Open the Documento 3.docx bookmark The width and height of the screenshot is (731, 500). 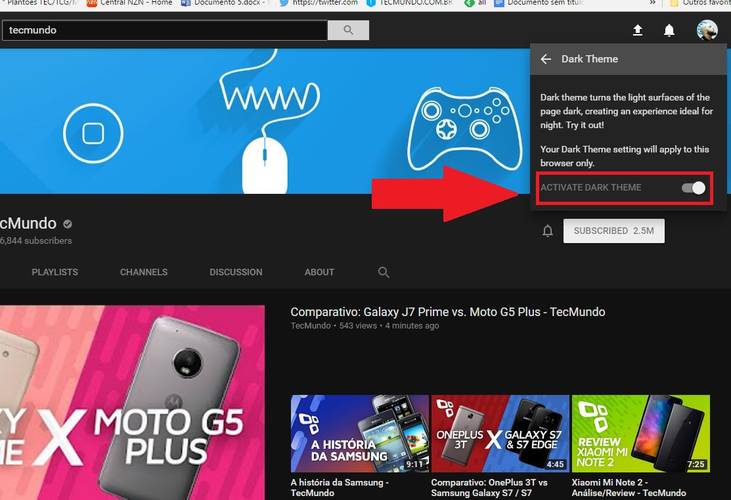pyautogui.click(x=224, y=3)
